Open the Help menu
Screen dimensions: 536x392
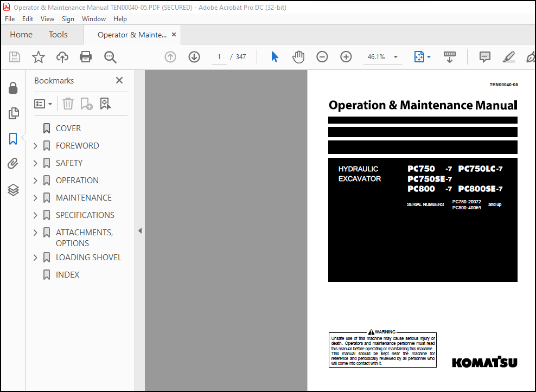(120, 19)
